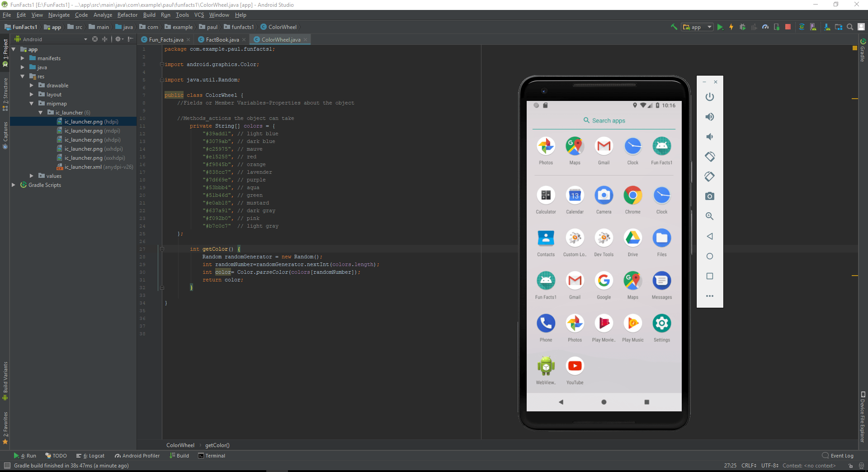This screenshot has height=472, width=868.
Task: Click the Make Project hammer icon
Action: pos(674,27)
